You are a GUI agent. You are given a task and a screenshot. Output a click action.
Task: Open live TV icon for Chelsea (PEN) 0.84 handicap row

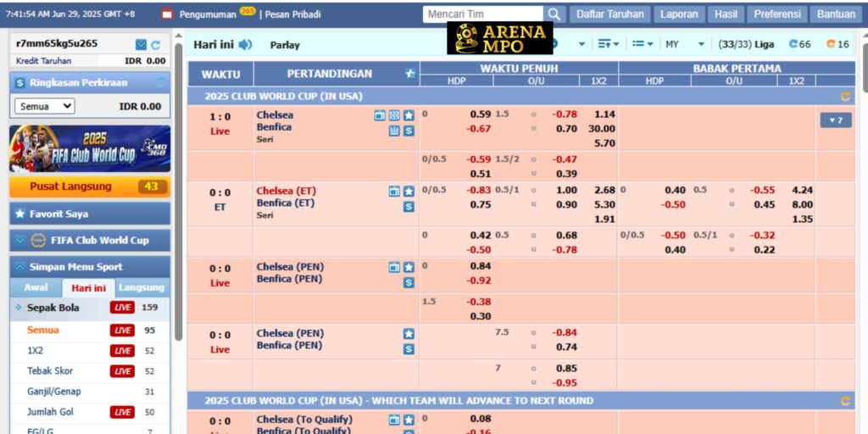394,267
